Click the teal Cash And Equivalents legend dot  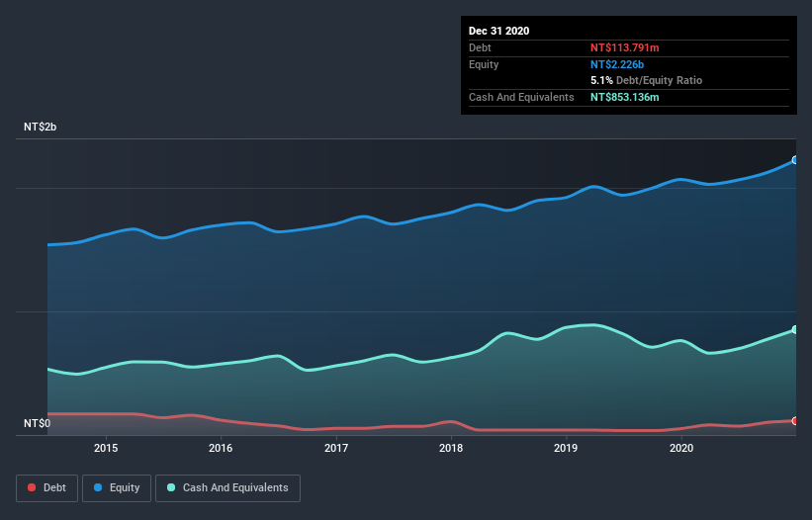pyautogui.click(x=171, y=487)
